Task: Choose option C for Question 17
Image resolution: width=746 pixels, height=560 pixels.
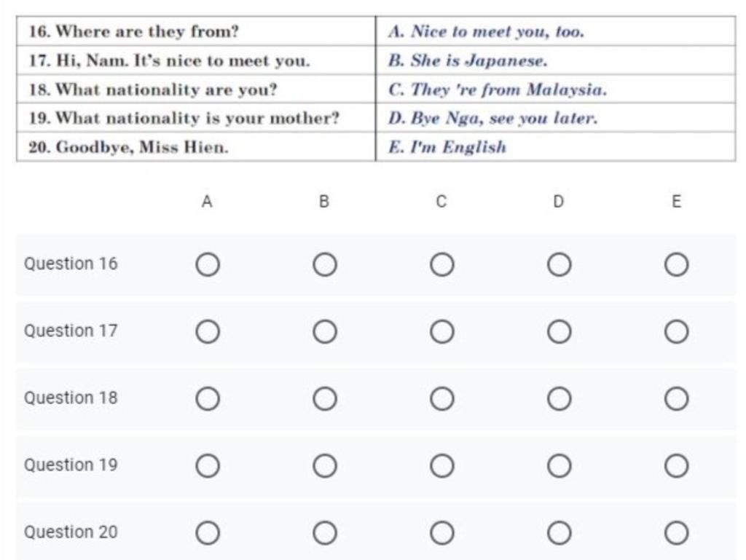Action: (441, 332)
